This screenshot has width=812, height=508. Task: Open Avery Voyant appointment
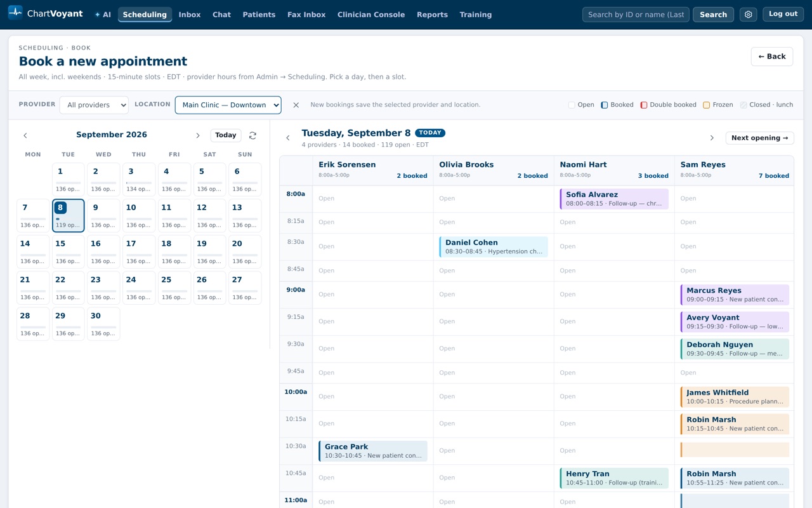735,322
